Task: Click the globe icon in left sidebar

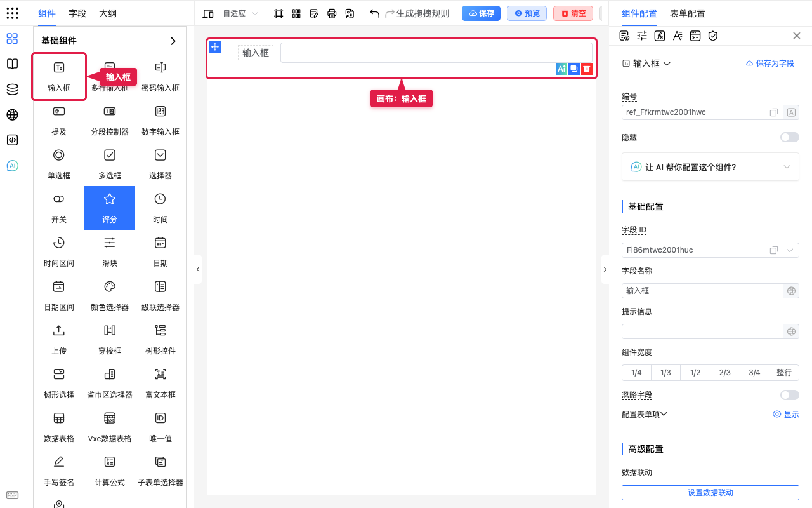Action: coord(12,115)
